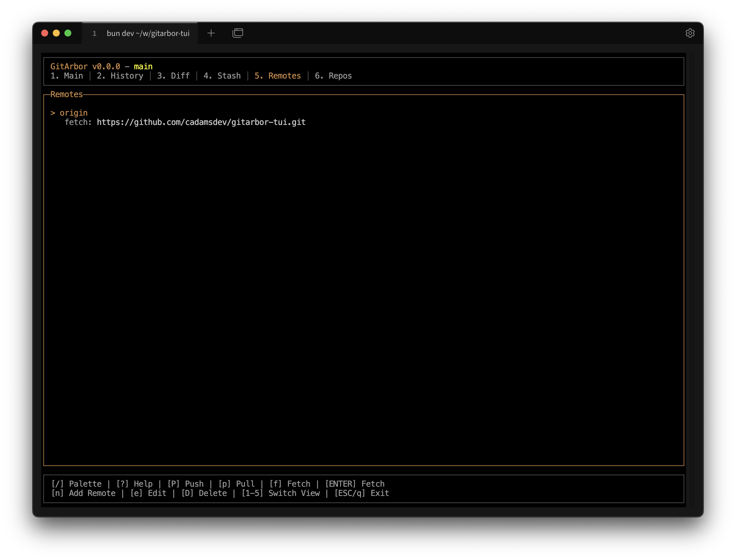This screenshot has height=560, width=736.
Task: Click the [?] Help shortcut hint
Action: (x=134, y=484)
